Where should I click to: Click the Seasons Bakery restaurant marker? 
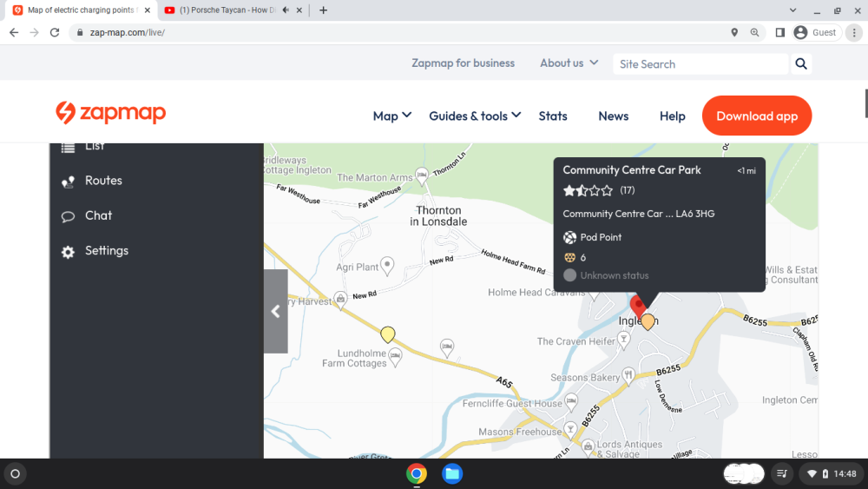click(628, 375)
